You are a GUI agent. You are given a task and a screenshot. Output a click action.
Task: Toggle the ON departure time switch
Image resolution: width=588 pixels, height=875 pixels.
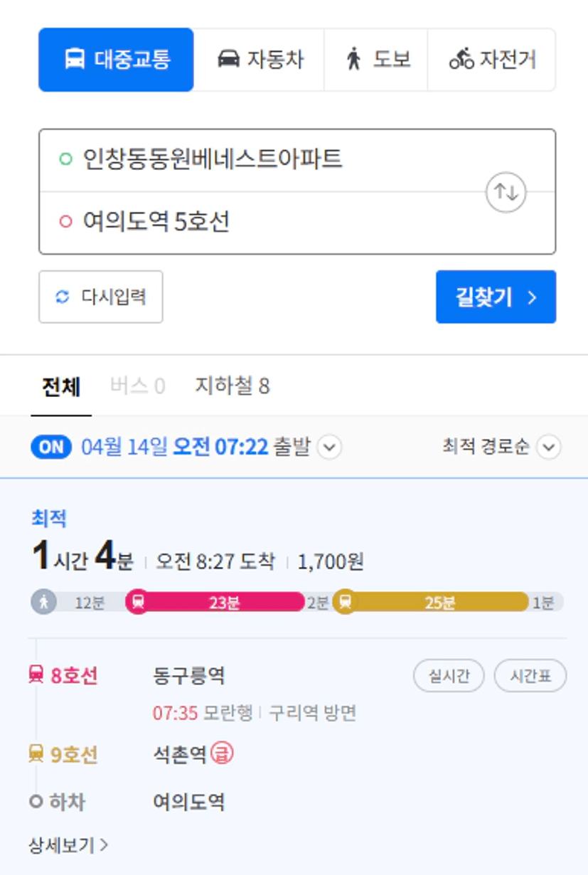coord(51,447)
